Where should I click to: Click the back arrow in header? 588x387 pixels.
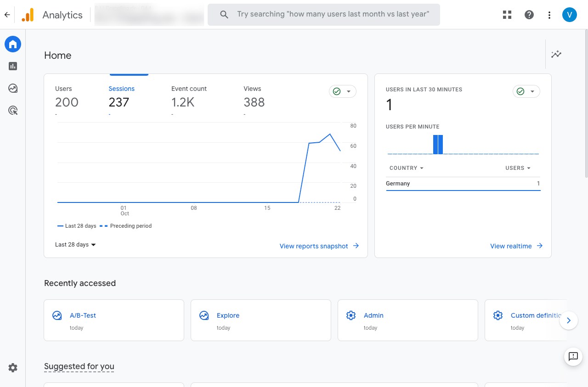pos(7,15)
